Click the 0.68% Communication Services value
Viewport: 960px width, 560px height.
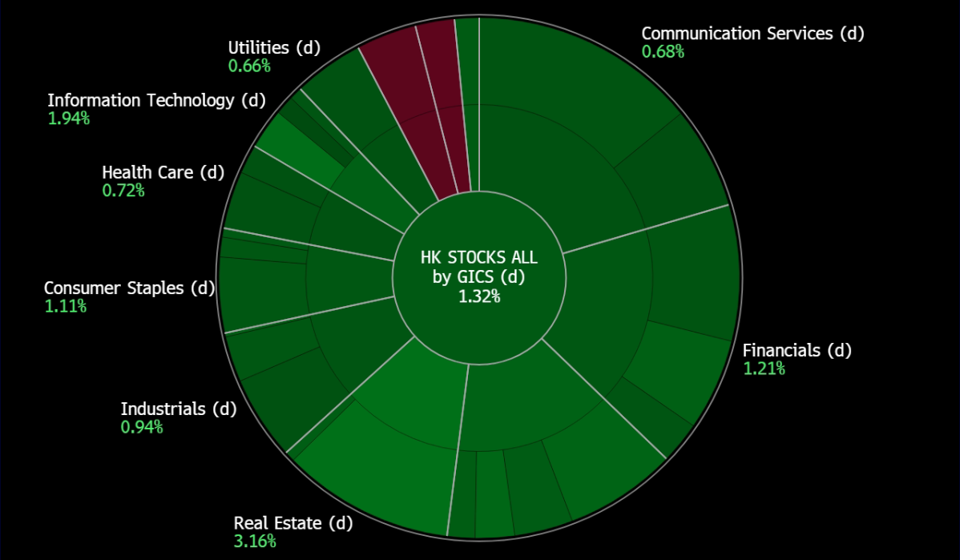pos(663,51)
